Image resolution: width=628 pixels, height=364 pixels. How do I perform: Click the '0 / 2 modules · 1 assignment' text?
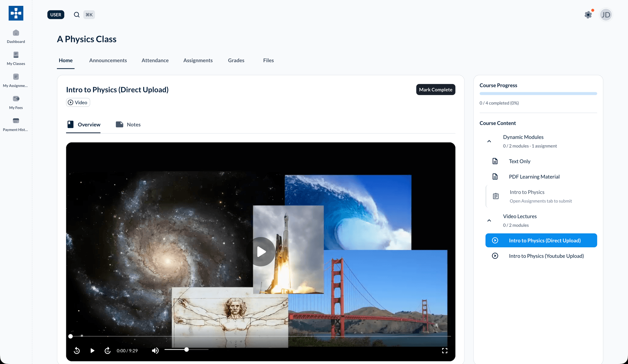(530, 146)
